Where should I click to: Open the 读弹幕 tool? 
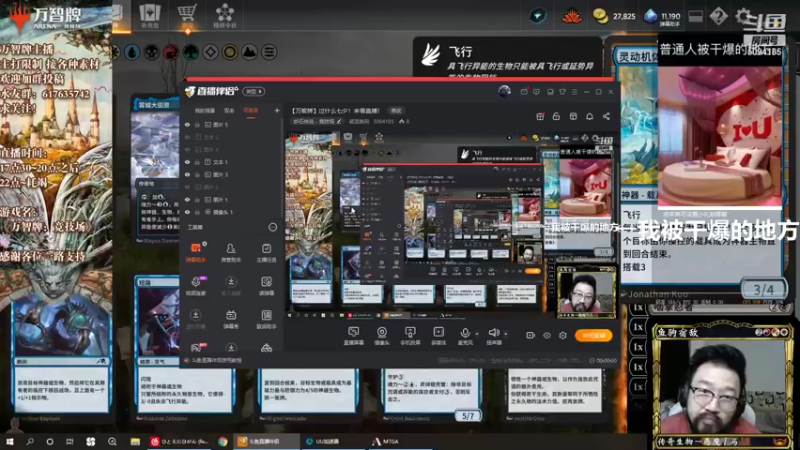(266, 286)
